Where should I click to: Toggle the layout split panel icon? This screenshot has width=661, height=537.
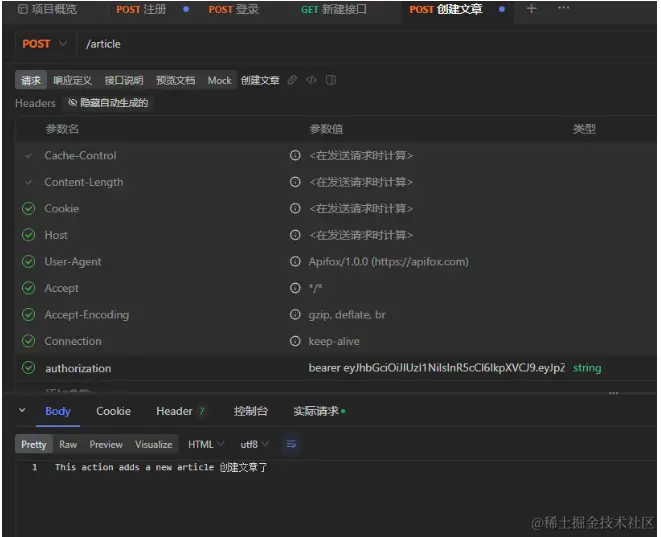click(331, 80)
